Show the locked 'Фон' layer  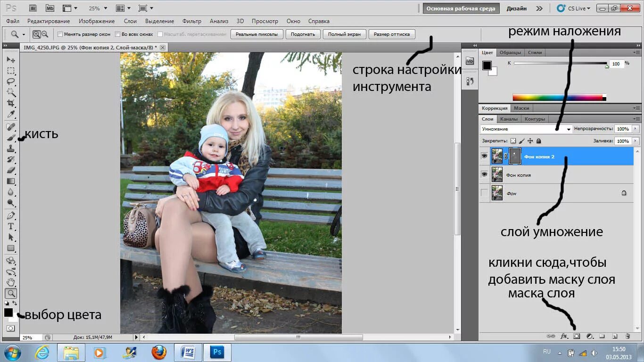click(484, 193)
